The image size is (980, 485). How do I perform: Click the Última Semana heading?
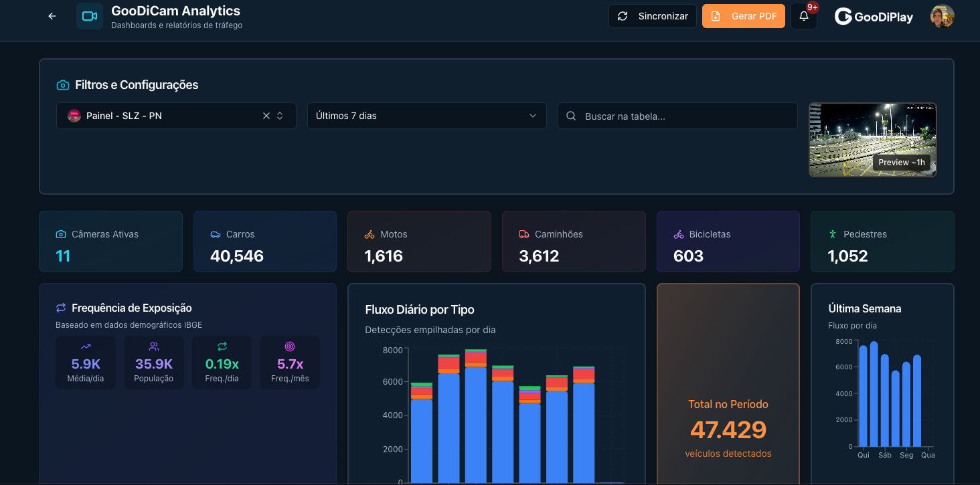click(865, 308)
